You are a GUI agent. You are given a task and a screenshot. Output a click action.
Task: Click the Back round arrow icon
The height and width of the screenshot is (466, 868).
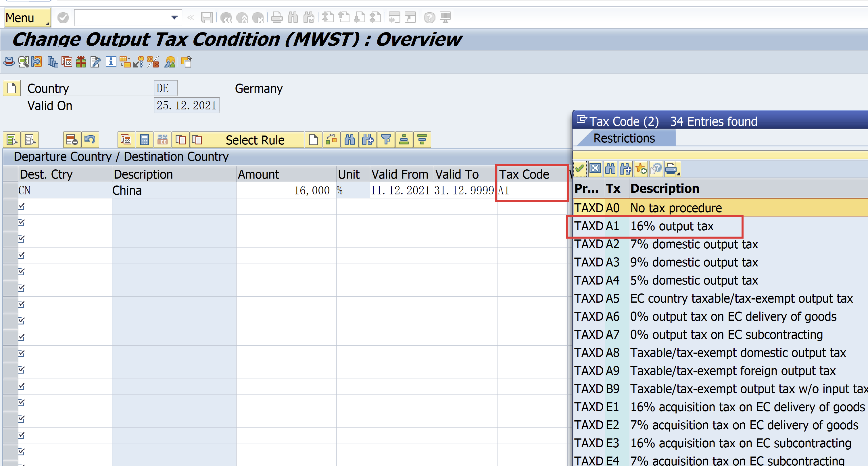click(226, 18)
